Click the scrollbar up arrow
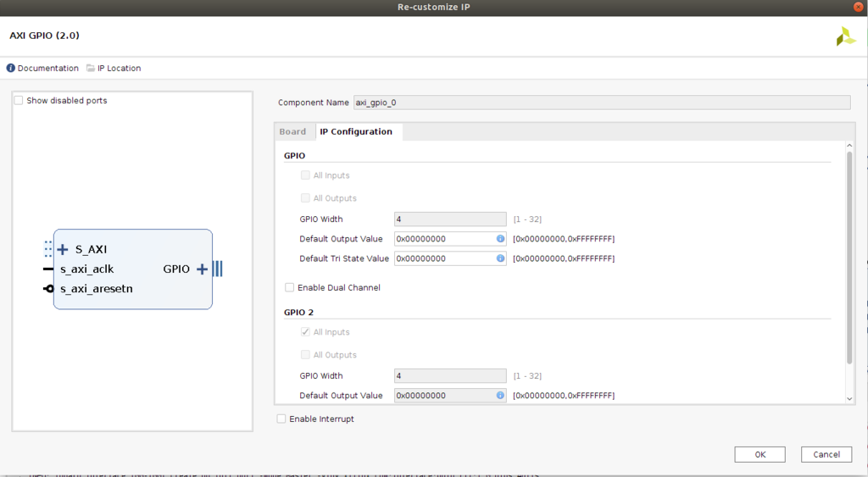The image size is (868, 477). point(849,146)
